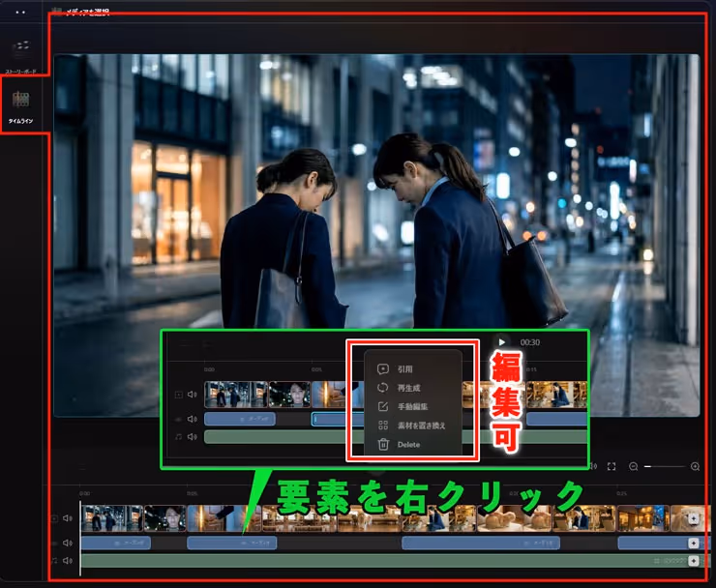Click the grid icon beside 素材を置き換え

[383, 425]
